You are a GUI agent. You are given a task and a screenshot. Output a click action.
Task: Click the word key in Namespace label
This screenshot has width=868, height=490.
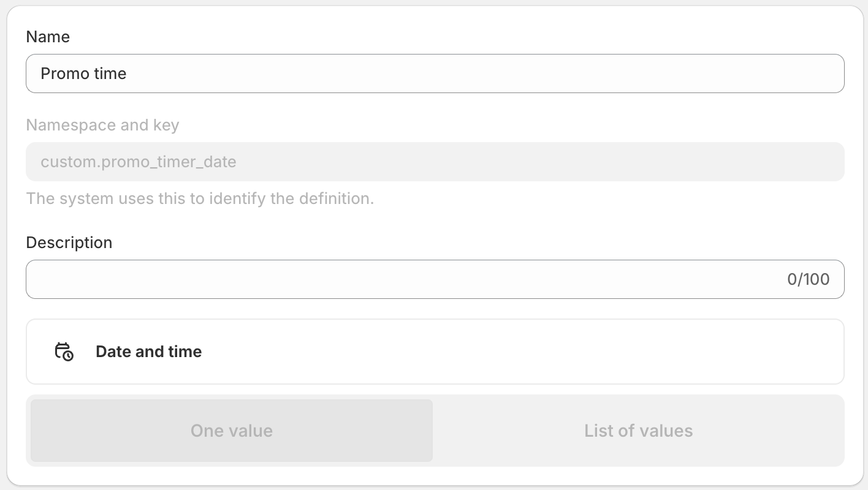tap(166, 125)
